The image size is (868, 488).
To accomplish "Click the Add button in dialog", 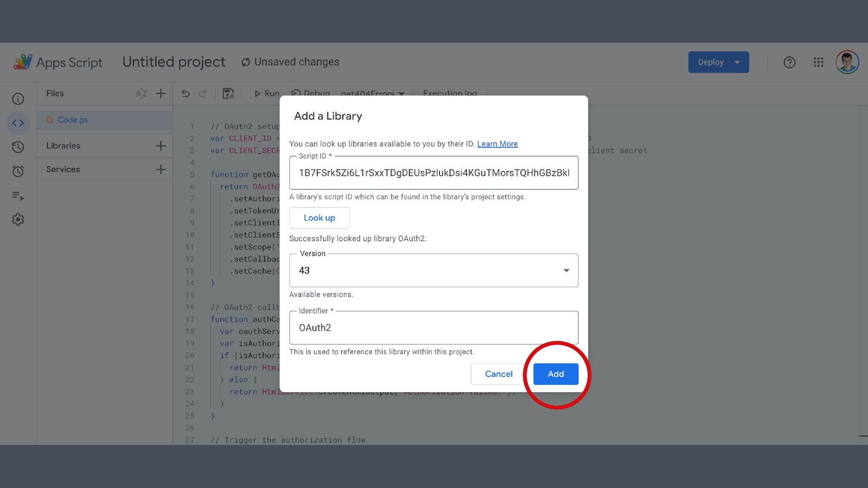I will [556, 374].
